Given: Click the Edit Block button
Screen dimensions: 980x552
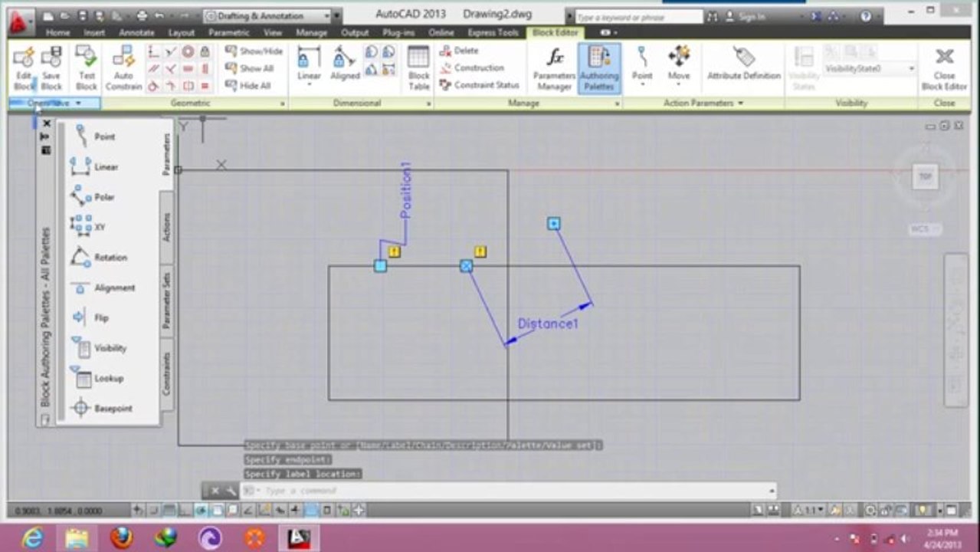Looking at the screenshot, I should click(24, 68).
